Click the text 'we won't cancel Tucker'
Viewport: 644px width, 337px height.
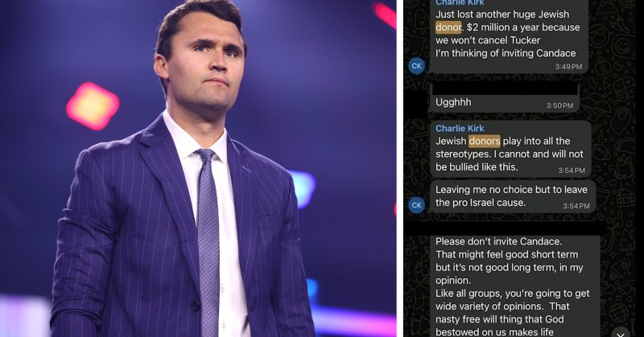[x=488, y=40]
